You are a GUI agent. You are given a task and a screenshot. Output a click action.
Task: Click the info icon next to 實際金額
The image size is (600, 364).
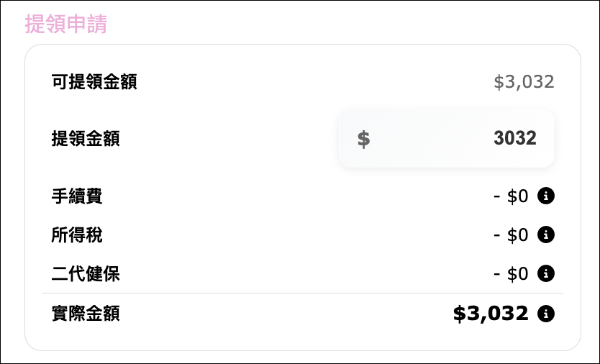[545, 314]
